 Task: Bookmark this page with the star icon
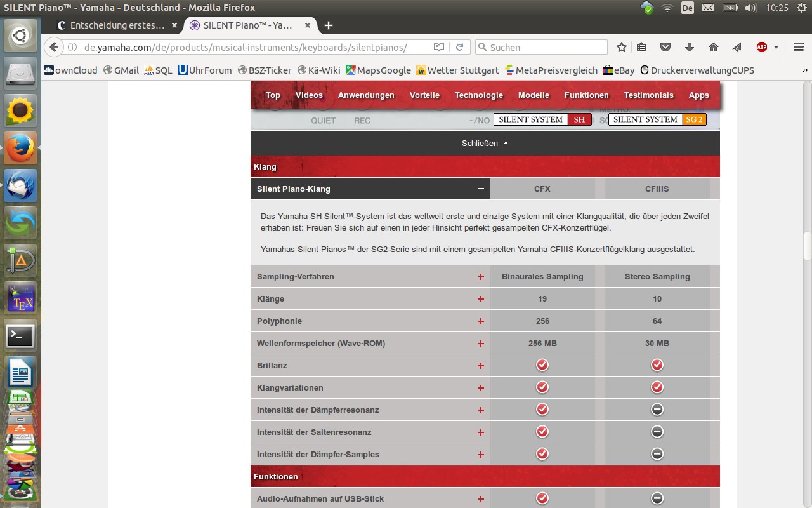(622, 47)
